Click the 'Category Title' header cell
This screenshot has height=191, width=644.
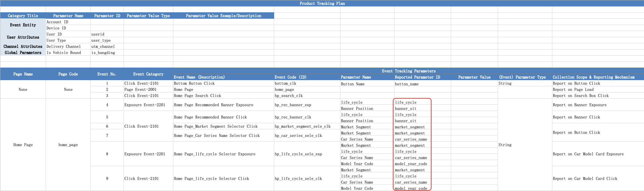click(x=23, y=16)
